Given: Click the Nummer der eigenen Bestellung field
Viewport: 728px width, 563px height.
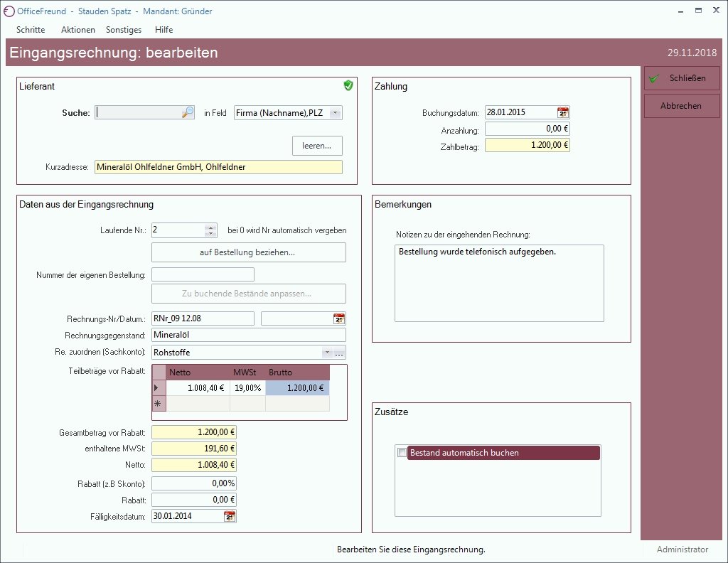Looking at the screenshot, I should (x=203, y=274).
